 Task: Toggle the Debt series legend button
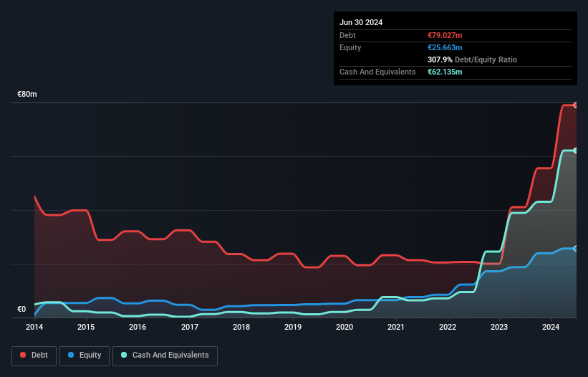point(34,355)
